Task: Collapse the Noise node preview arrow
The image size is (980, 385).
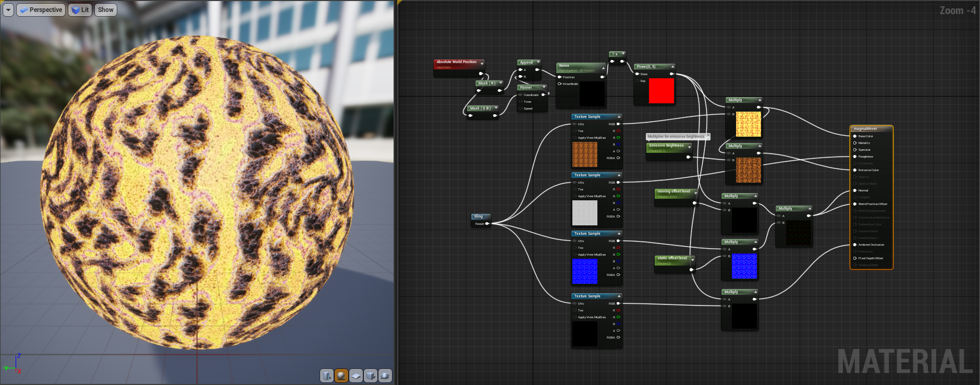Action: pyautogui.click(x=604, y=67)
